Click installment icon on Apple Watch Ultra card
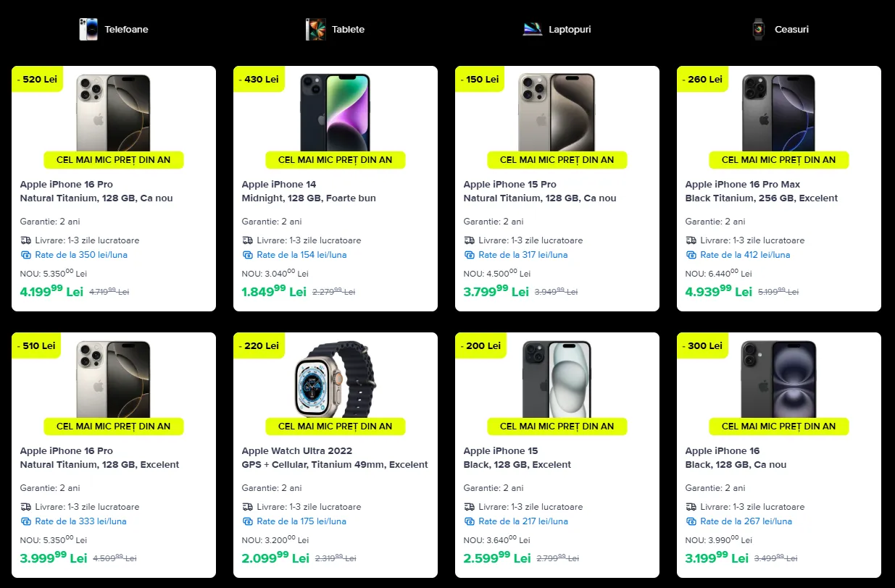Image resolution: width=895 pixels, height=588 pixels. point(248,521)
